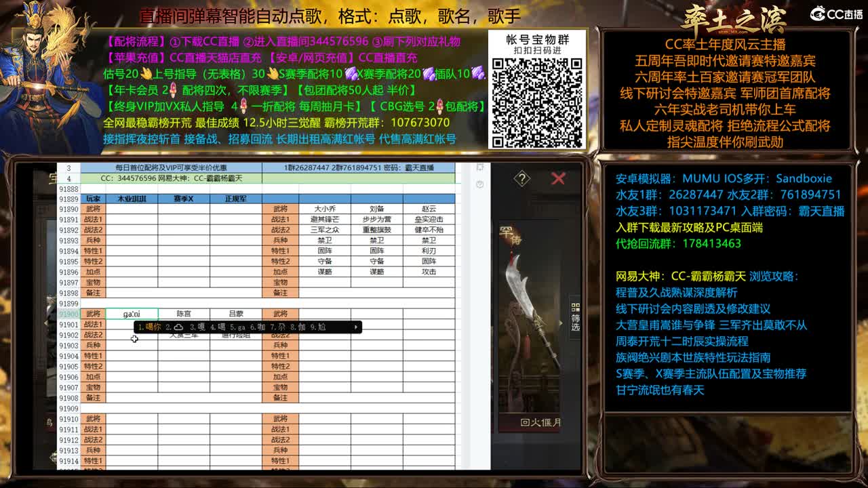Select the cell 步步为营
Screen dimensions: 868x488
pyautogui.click(x=376, y=220)
